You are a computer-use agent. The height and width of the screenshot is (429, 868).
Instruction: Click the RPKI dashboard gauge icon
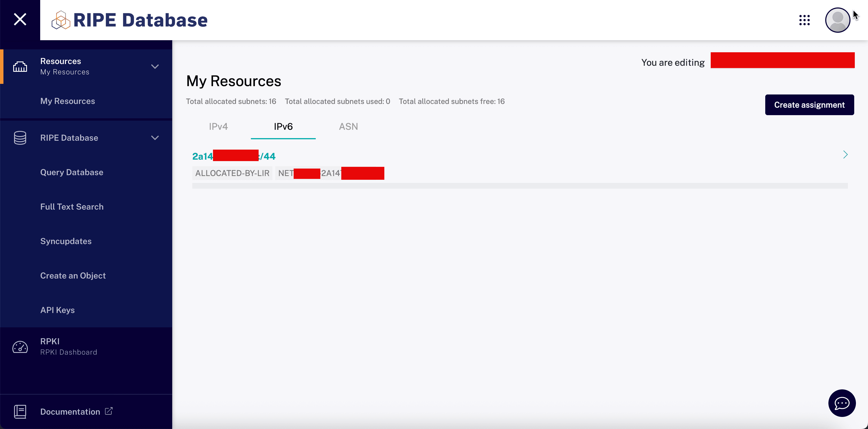pyautogui.click(x=20, y=347)
